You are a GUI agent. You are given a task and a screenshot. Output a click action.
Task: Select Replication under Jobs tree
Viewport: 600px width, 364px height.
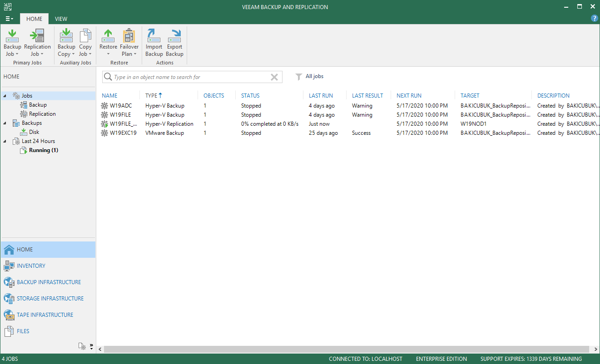point(42,114)
